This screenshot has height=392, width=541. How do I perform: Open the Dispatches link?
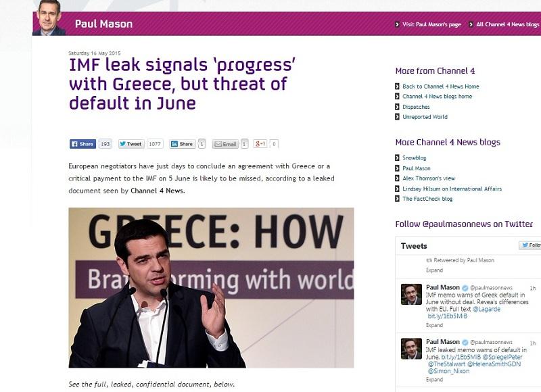point(416,107)
